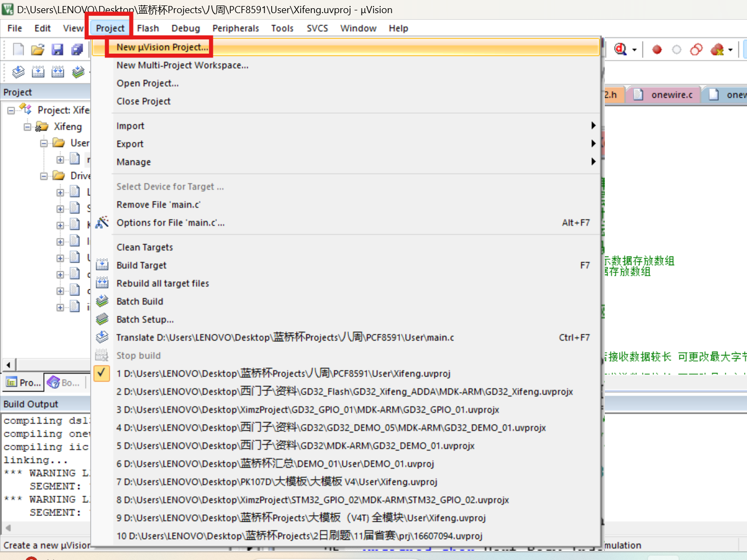This screenshot has height=560, width=747.
Task: Open the Export submenu arrow
Action: pyautogui.click(x=593, y=144)
